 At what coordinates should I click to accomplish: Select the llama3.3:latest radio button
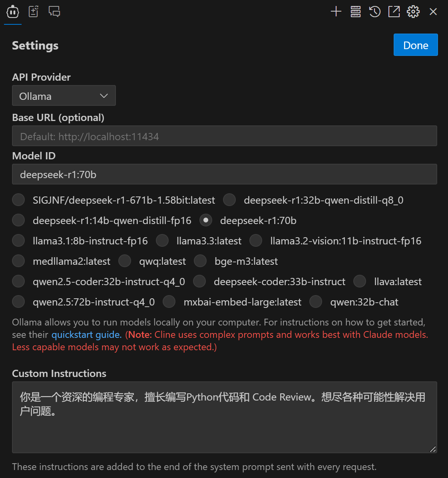pos(162,241)
